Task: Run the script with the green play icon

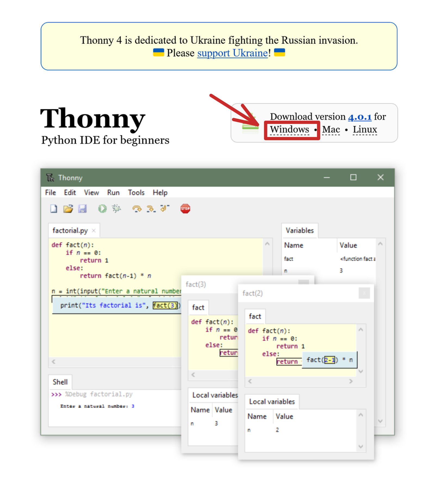Action: pos(102,209)
